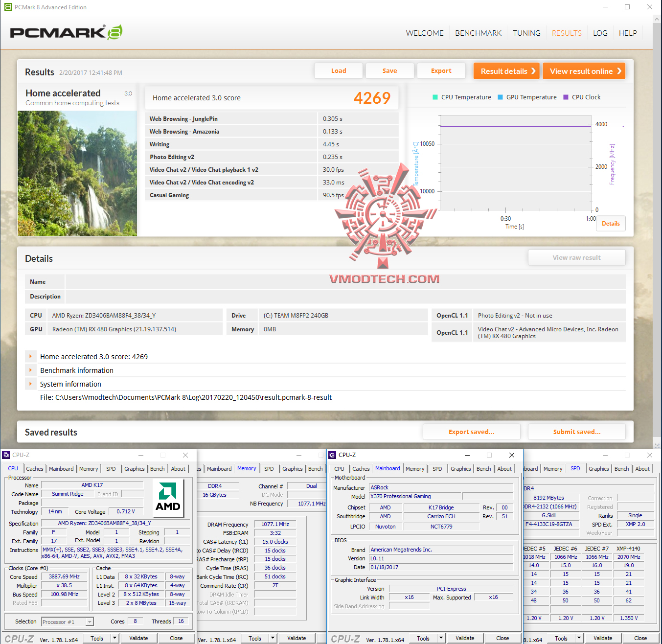Click the Description field in Details
This screenshot has height=644, width=662.
tap(345, 297)
